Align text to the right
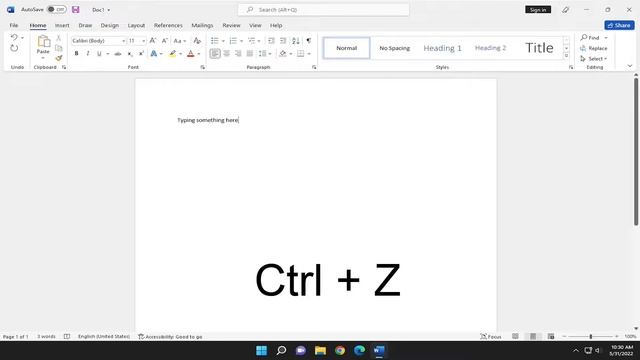Screen dimensions: 640x360 [x=238, y=53]
